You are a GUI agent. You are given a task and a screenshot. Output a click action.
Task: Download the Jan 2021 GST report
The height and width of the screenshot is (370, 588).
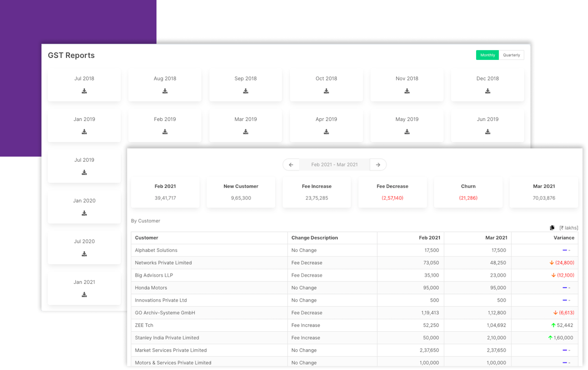84,295
